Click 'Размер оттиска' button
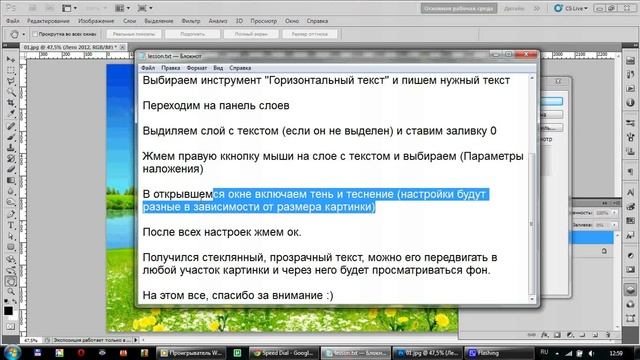Viewport: 640px width, 360px height. (x=310, y=34)
